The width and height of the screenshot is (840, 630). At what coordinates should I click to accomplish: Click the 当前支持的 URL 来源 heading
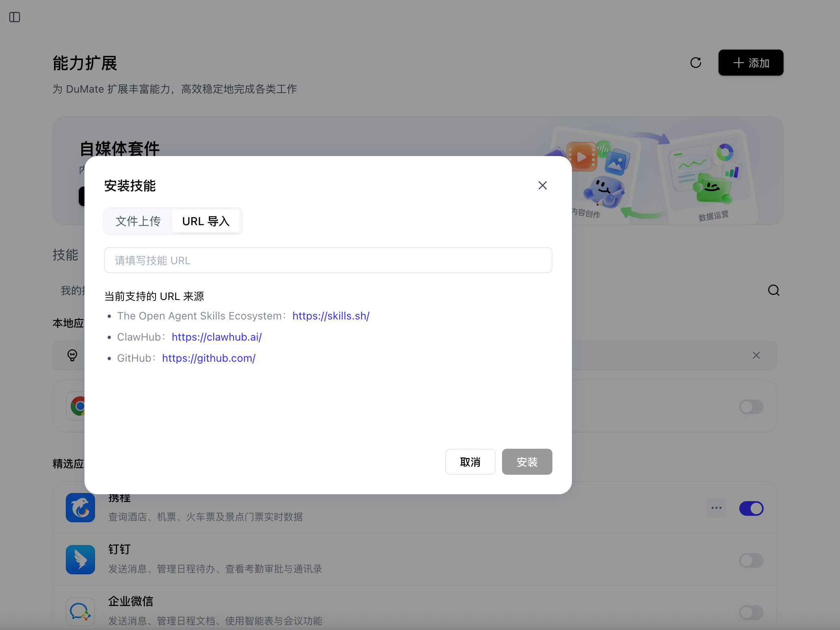[x=154, y=296]
